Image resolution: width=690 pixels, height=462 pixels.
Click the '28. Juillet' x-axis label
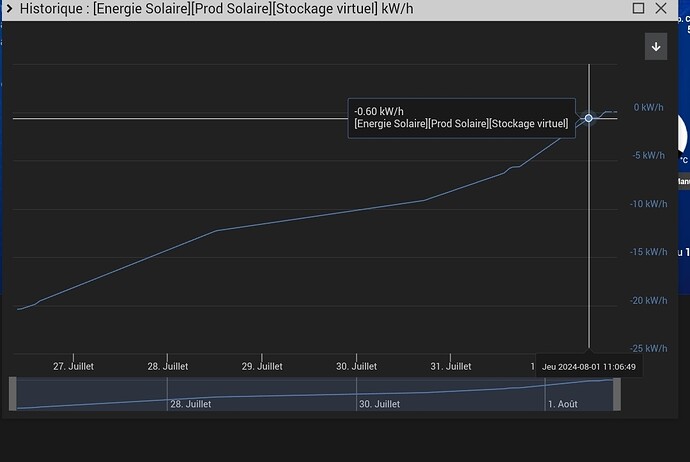click(168, 366)
